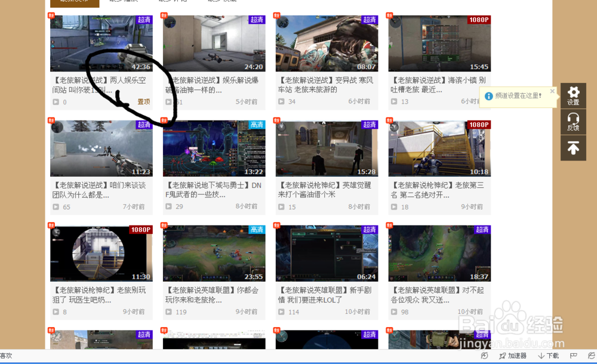597x364 pixels.
Task: Click the flag icon in status bar
Action: pos(573,356)
